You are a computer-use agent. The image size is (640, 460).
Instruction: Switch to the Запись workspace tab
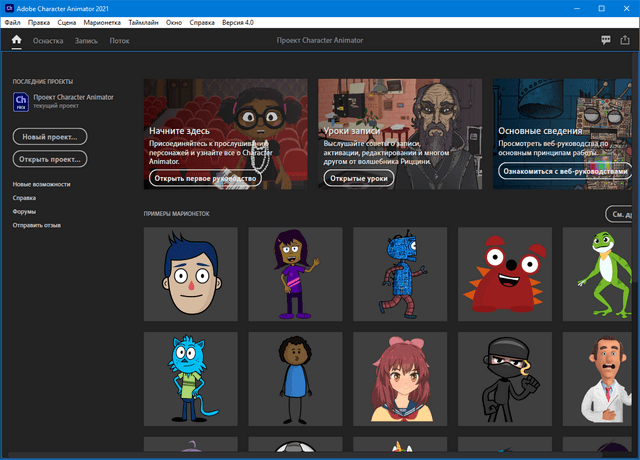pyautogui.click(x=86, y=41)
